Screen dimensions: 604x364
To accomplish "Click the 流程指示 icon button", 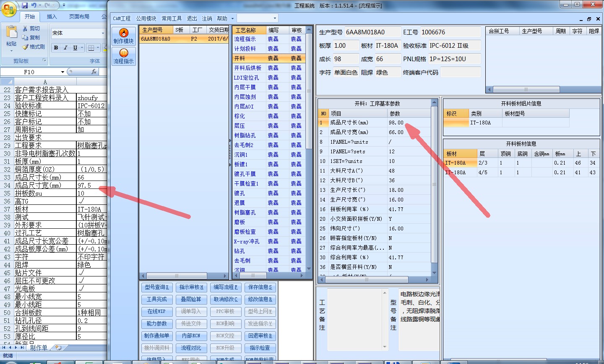I will (x=124, y=56).
